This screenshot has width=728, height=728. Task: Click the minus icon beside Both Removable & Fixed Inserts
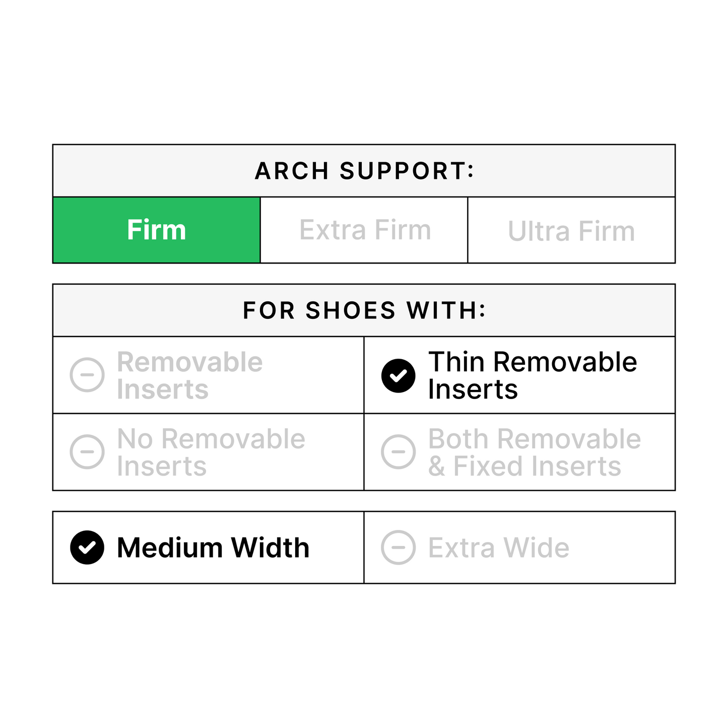398,452
